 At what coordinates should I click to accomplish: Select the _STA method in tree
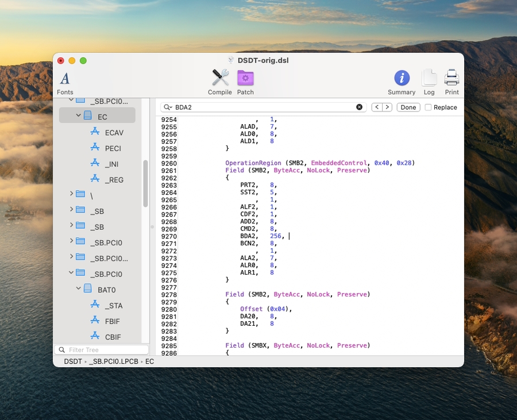pos(114,306)
